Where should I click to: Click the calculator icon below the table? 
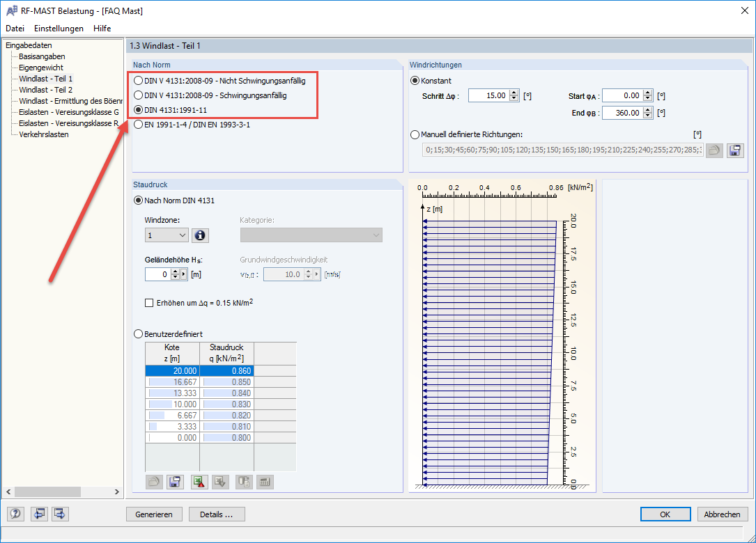(x=265, y=482)
